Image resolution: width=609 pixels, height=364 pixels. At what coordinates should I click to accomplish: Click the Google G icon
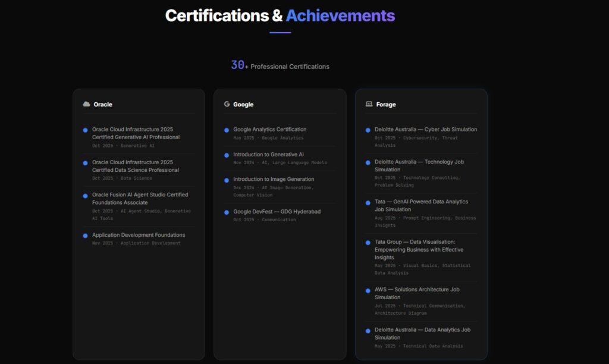227,104
